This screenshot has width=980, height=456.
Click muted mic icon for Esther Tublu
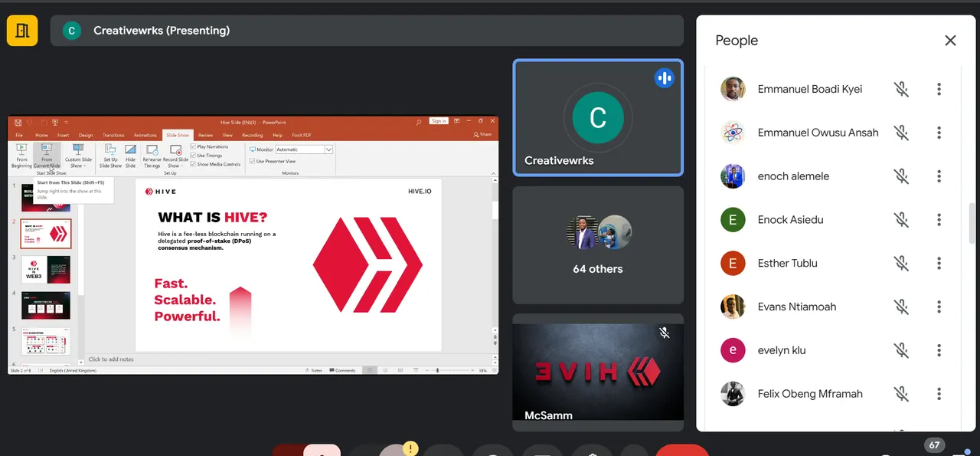(x=902, y=264)
